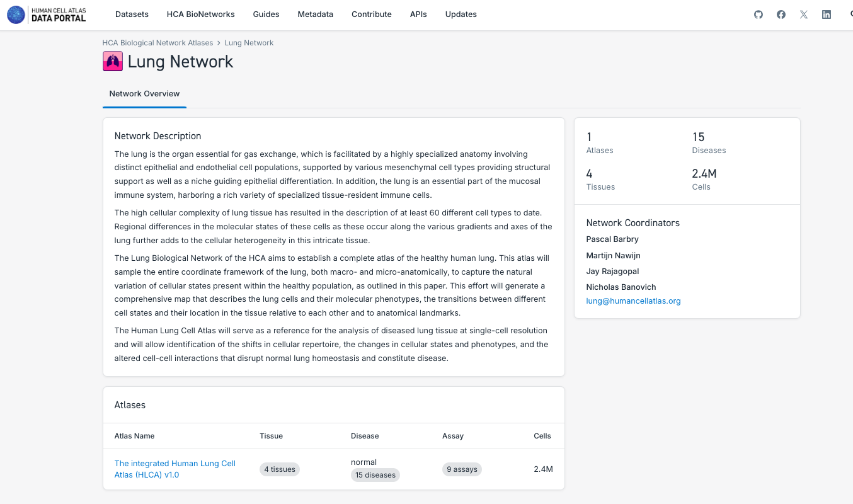Screen dimensions: 853x504
Task: Open the GitHub icon link
Action: [759, 14]
